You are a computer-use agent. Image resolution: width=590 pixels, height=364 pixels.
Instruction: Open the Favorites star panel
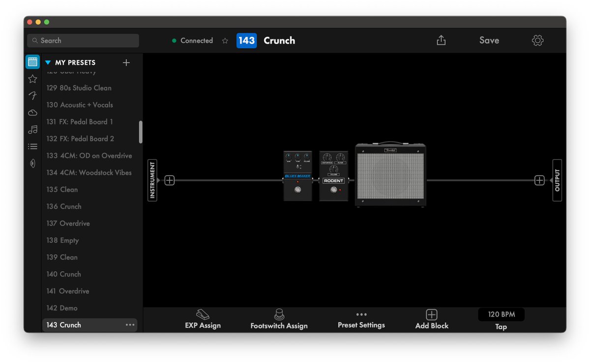(32, 79)
